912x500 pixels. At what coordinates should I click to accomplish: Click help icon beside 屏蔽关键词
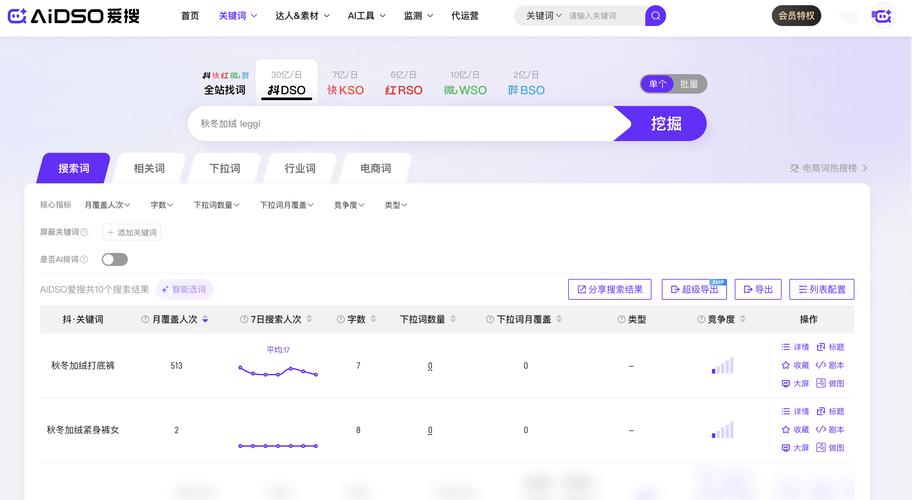click(85, 232)
